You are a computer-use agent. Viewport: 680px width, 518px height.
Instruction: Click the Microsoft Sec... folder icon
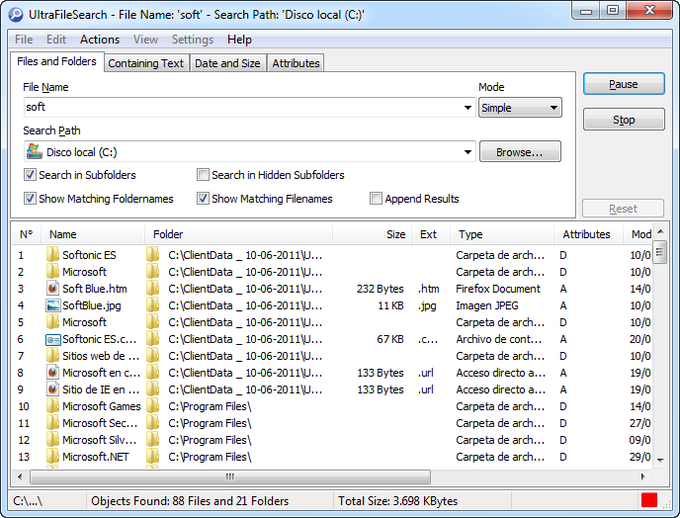[x=52, y=423]
